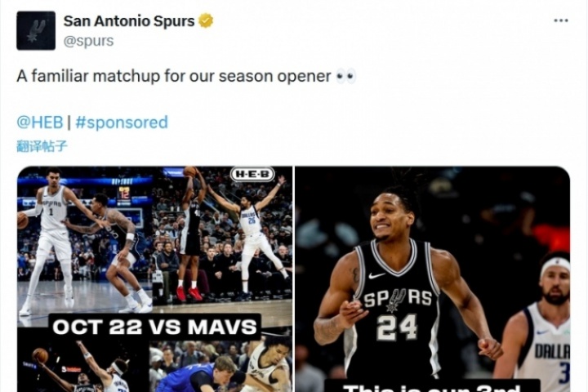Click the bottom-left layup photo tile
This screenshot has width=588, height=392.
click(83, 366)
